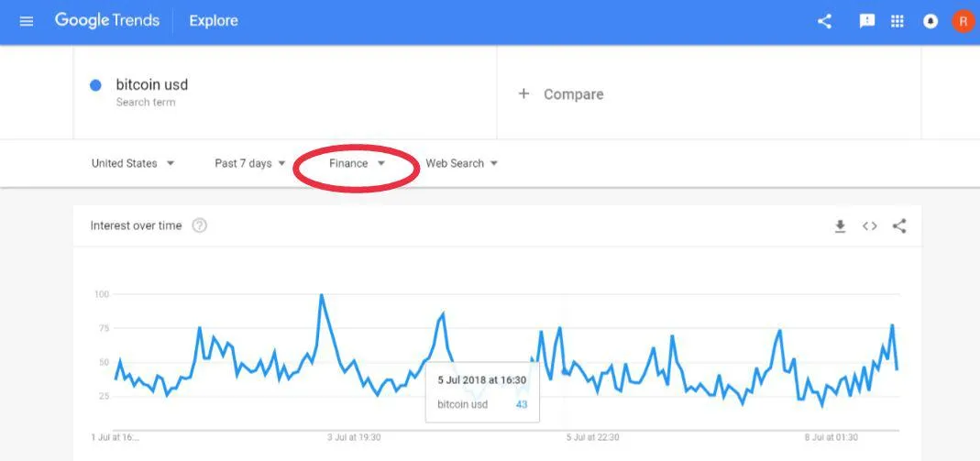This screenshot has width=980, height=461.
Task: Download the chart CSV via download icon
Action: [840, 226]
